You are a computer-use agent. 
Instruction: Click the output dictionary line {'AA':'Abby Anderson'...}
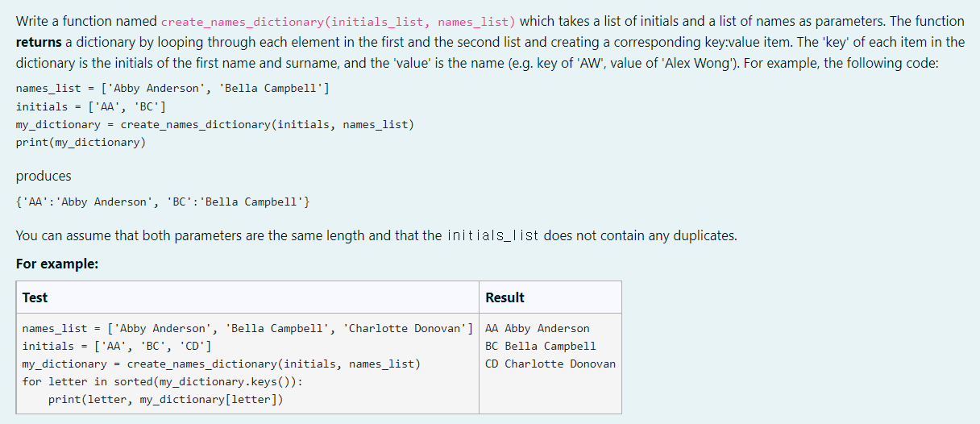coord(163,202)
